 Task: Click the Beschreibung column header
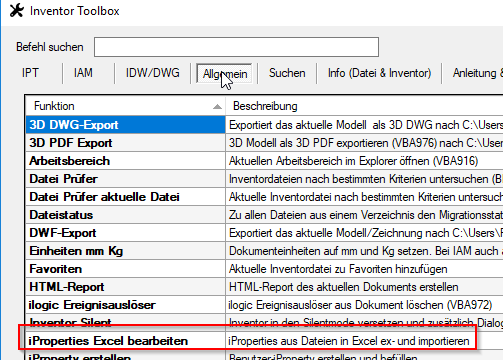(x=364, y=106)
